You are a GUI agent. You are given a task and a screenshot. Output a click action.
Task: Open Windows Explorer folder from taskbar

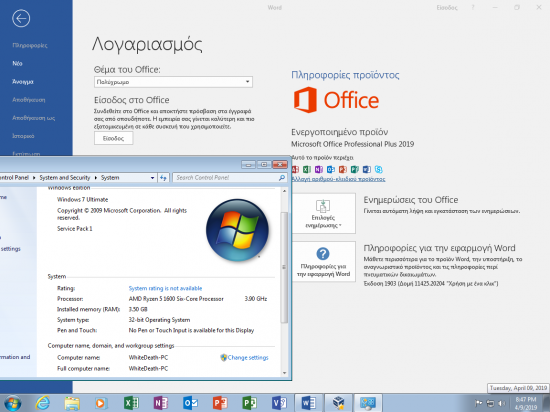pyautogui.click(x=72, y=403)
